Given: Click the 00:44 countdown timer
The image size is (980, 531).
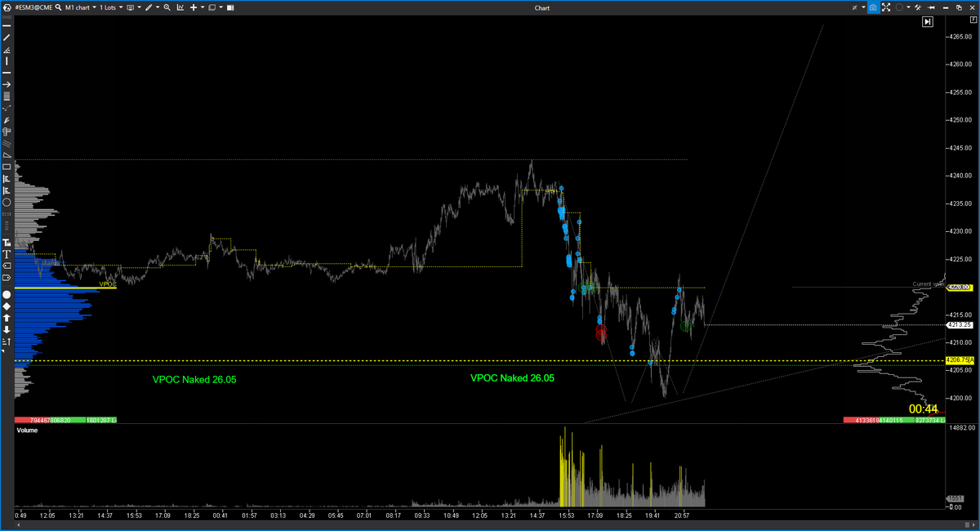Looking at the screenshot, I should (923, 408).
